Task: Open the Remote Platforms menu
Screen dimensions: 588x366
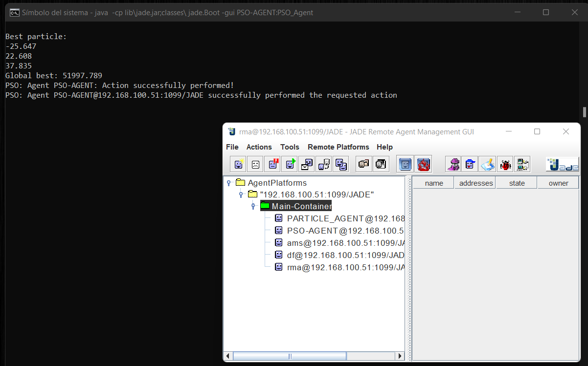Action: [338, 147]
